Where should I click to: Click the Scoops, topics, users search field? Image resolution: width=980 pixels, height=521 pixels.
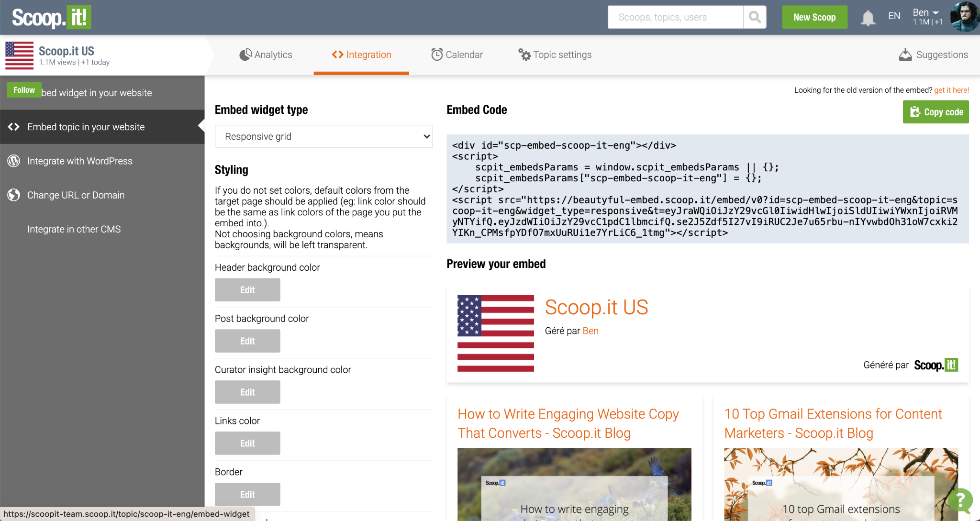point(675,17)
